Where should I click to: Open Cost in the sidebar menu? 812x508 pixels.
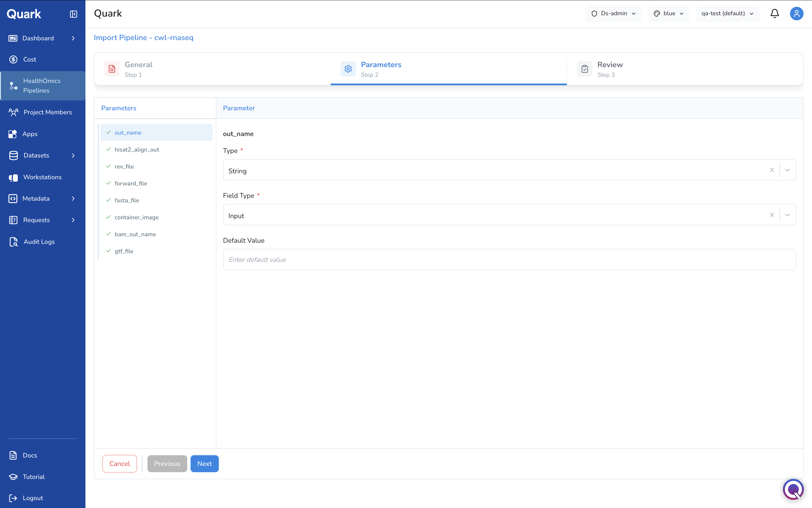tap(43, 59)
